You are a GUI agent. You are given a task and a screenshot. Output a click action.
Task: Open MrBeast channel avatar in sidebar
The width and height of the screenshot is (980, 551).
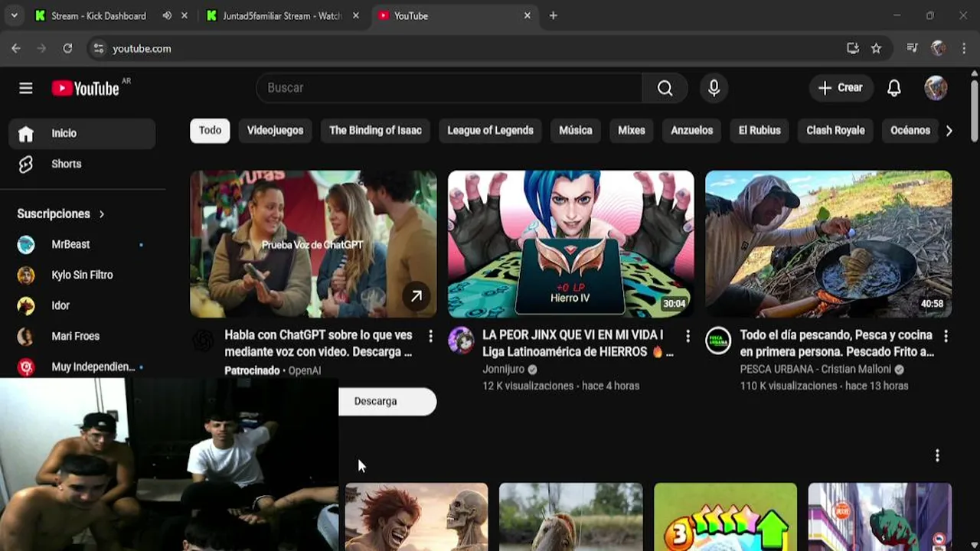point(26,244)
